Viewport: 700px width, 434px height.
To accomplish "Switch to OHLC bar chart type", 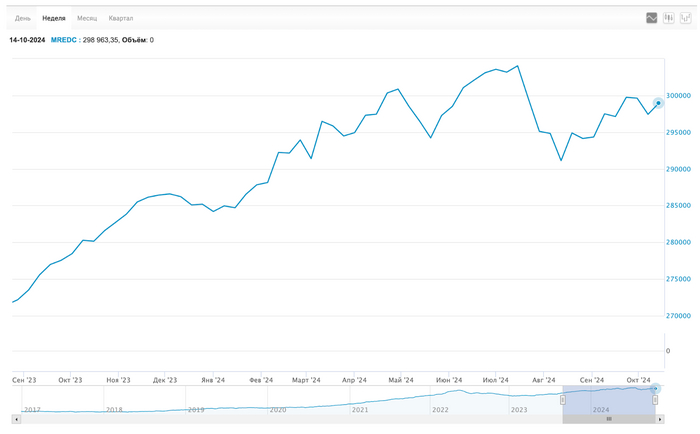I will pos(685,18).
